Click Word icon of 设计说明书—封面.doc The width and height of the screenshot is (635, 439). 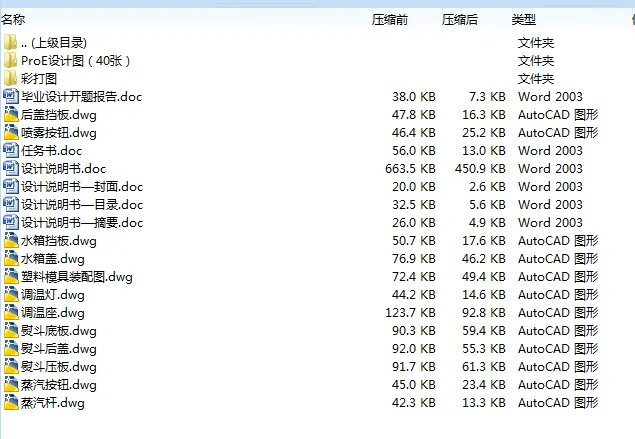coord(11,186)
